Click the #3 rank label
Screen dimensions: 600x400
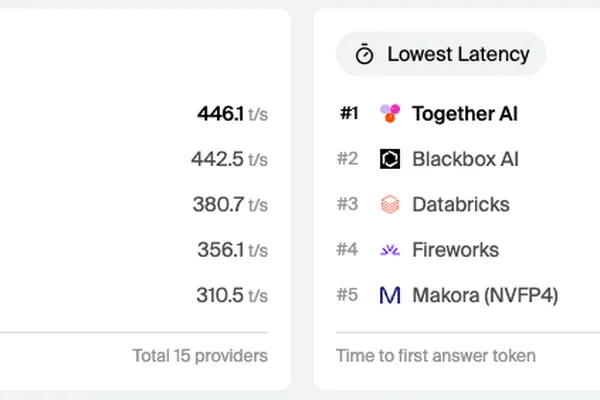click(347, 204)
